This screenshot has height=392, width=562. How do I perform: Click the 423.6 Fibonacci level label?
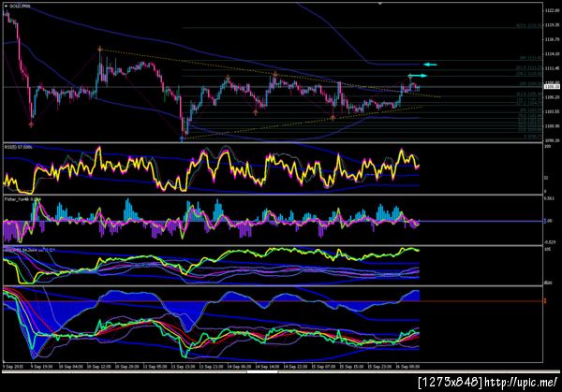[x=528, y=26]
